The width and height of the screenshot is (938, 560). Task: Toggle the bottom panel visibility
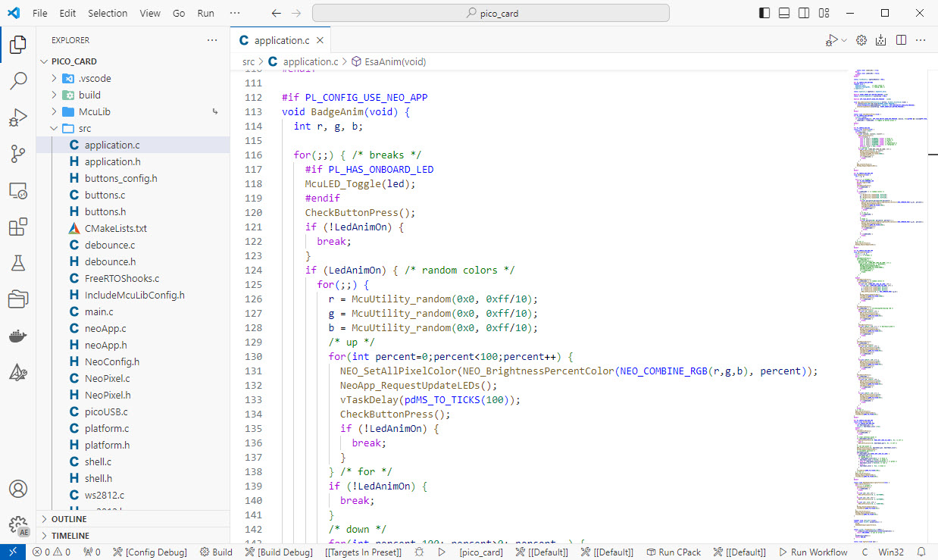[784, 13]
